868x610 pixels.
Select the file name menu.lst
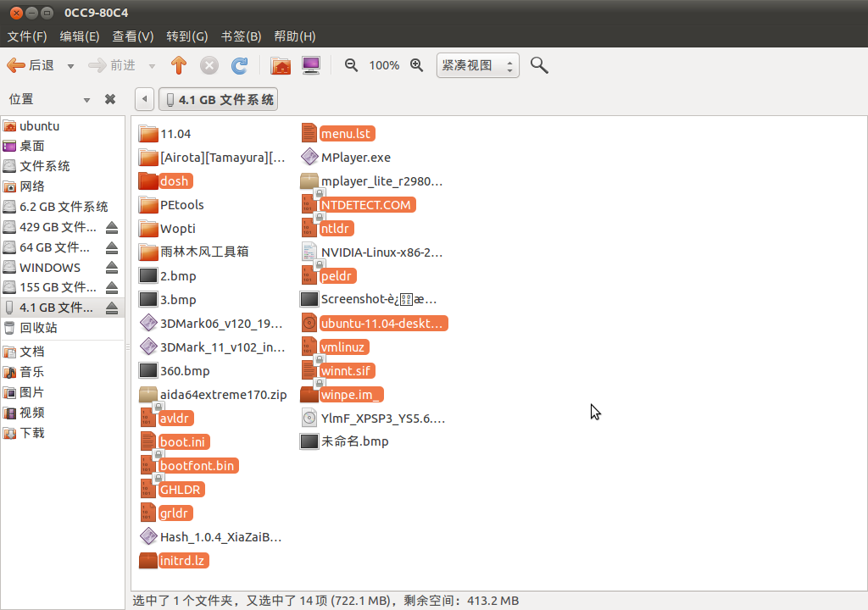point(346,133)
